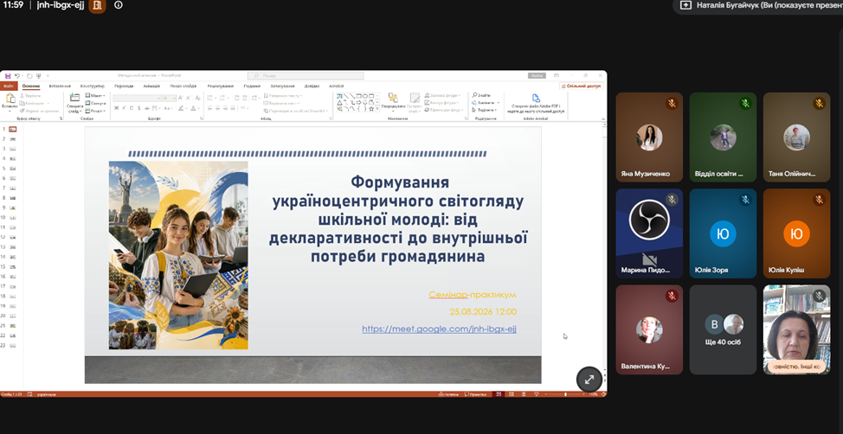Open the Shape fill (Заливка фігури) dropdown
843x434 pixels.
(442, 95)
